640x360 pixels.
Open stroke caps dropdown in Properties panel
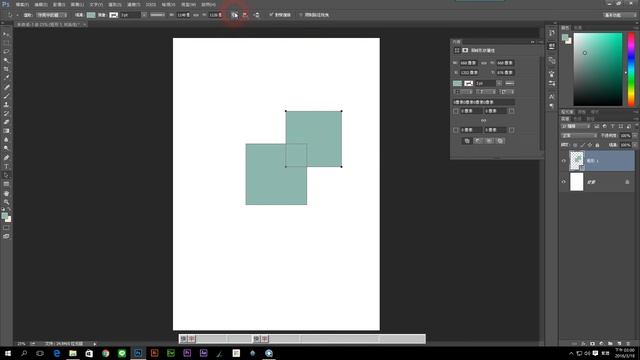(x=485, y=92)
